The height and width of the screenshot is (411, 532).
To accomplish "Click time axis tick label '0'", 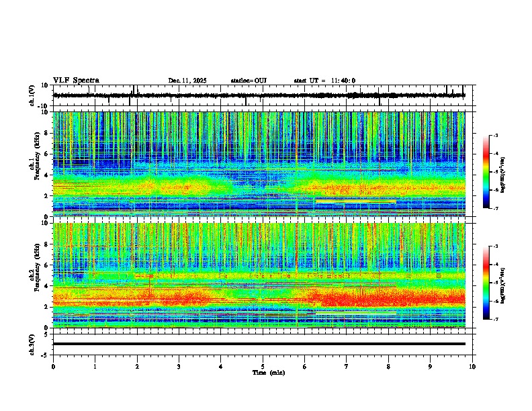I will 53,367.
